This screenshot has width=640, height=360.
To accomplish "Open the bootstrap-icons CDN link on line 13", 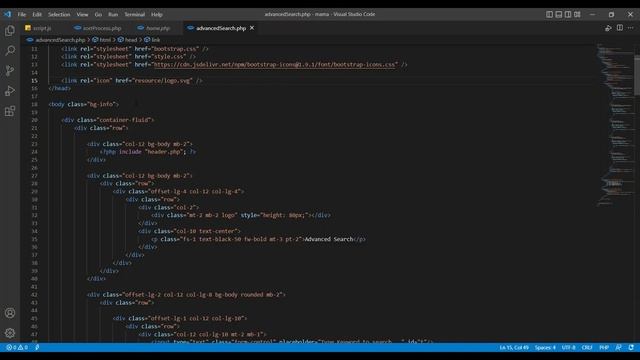I will (276, 64).
